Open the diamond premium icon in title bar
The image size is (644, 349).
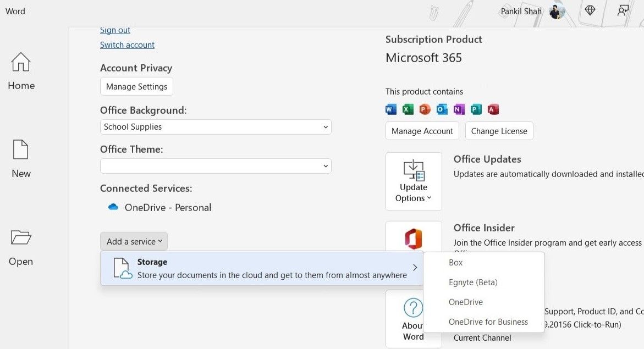pyautogui.click(x=590, y=10)
